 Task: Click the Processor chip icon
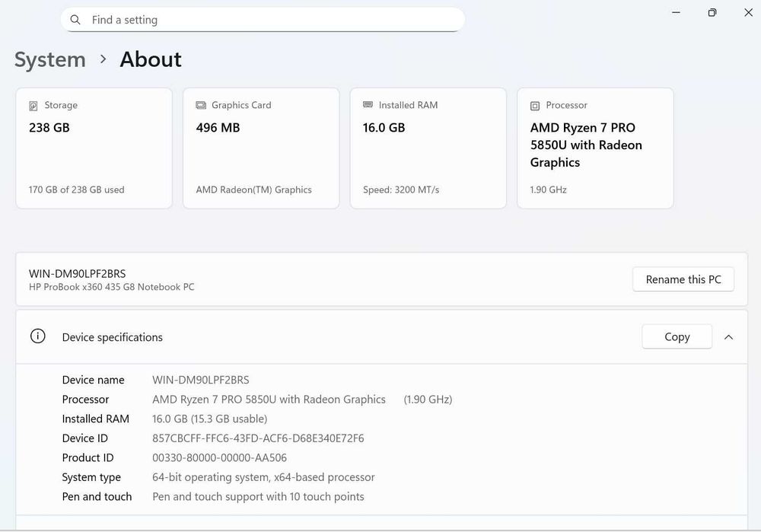pos(535,106)
